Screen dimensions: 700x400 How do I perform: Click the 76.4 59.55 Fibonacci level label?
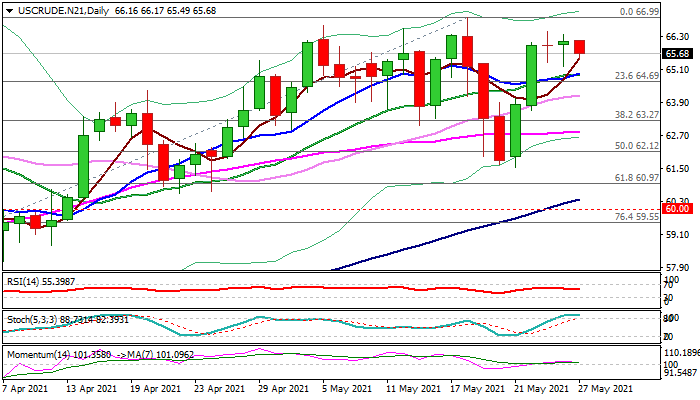(635, 216)
